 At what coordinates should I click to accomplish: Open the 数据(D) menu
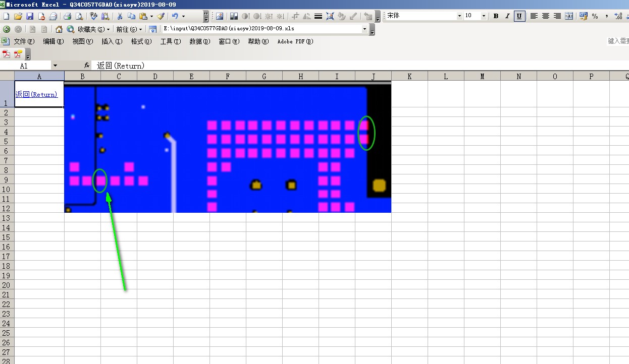(200, 41)
